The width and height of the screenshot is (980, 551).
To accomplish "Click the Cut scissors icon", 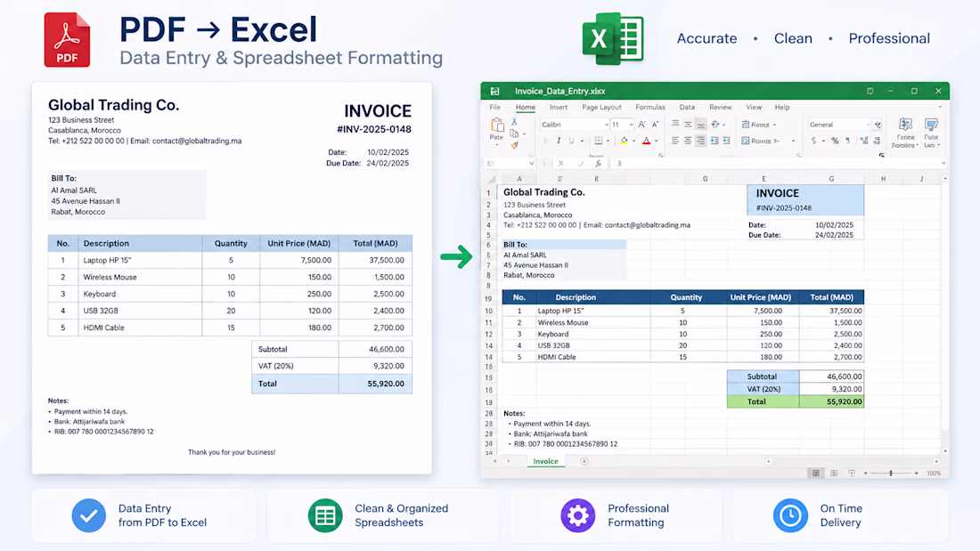I will (514, 122).
